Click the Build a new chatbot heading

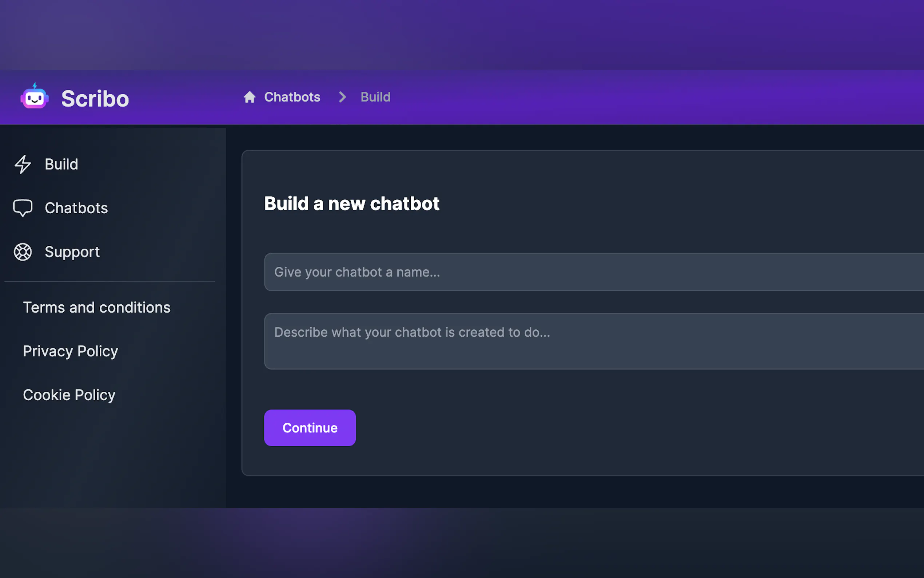point(351,203)
